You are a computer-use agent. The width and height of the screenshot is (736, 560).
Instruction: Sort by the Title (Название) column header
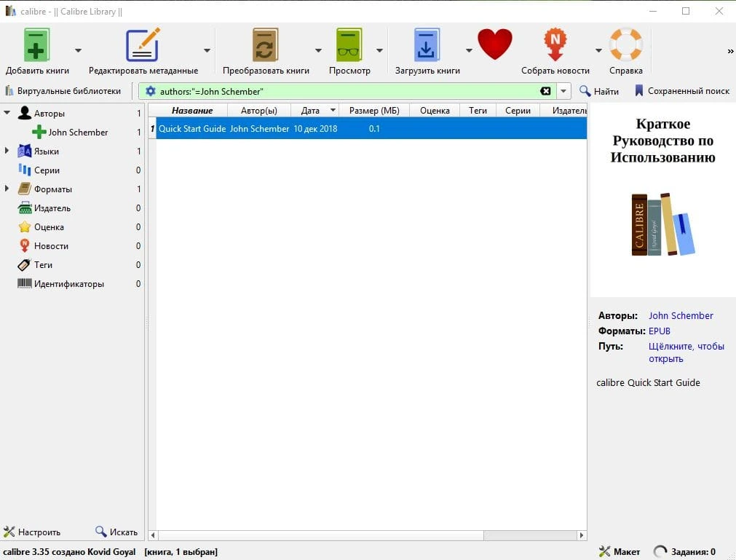(x=192, y=110)
